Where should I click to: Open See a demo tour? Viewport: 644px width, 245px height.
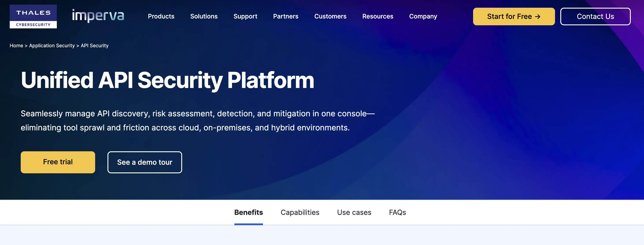click(144, 162)
